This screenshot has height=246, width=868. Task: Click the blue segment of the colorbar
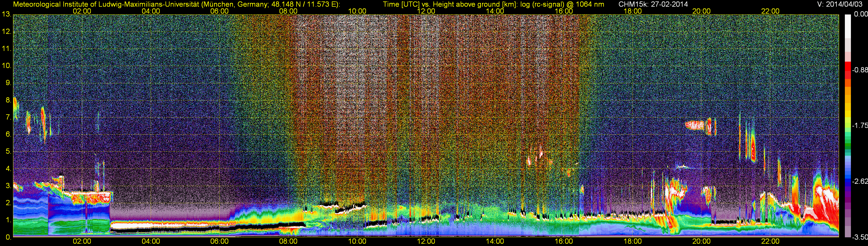(x=847, y=180)
